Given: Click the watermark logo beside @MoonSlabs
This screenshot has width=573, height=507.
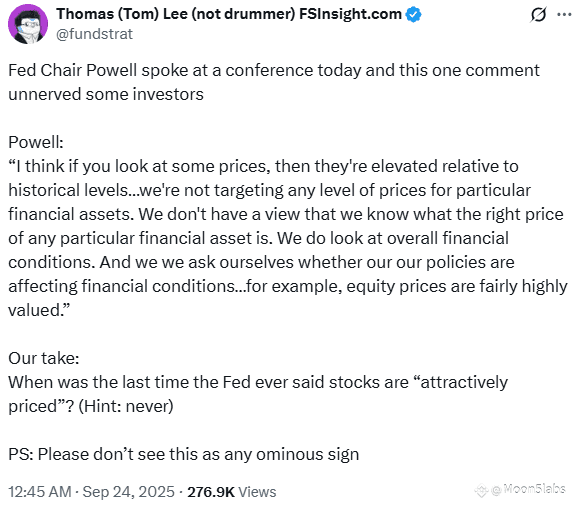Looking at the screenshot, I should pyautogui.click(x=482, y=490).
